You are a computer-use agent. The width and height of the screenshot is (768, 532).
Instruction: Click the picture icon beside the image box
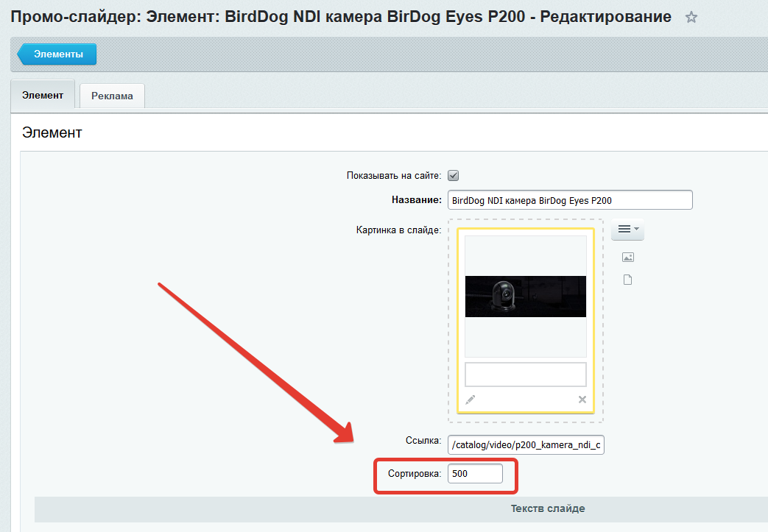(x=627, y=258)
